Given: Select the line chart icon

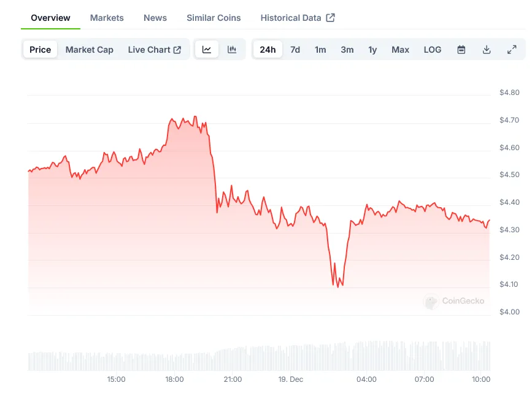Looking at the screenshot, I should point(206,49).
